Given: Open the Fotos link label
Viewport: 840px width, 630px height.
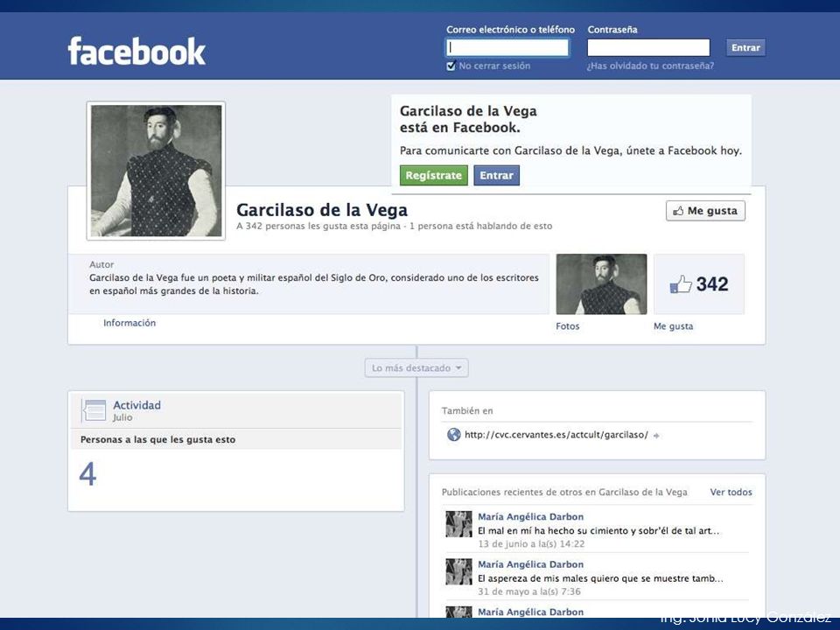Looking at the screenshot, I should tap(568, 326).
